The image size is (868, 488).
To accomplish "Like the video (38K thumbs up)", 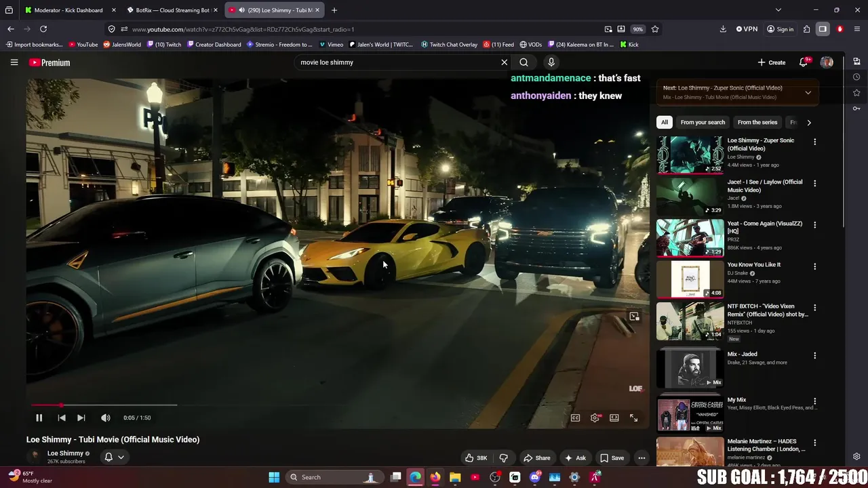I will click(x=476, y=457).
